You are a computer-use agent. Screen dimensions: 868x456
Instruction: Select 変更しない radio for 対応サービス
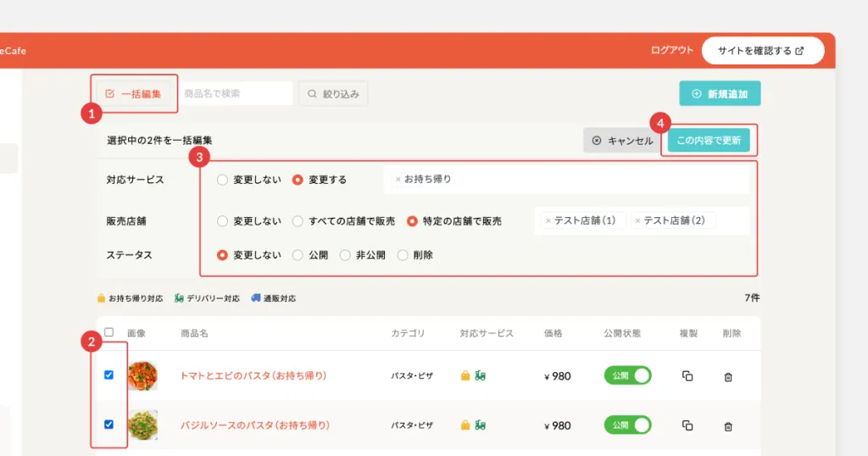[223, 180]
